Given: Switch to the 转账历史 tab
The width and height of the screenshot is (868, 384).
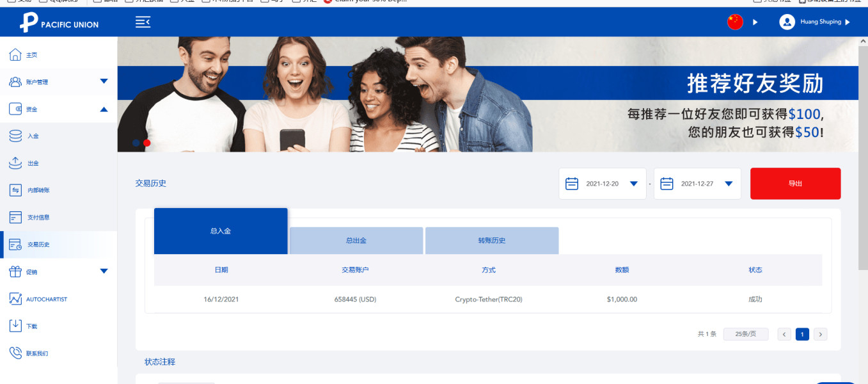Looking at the screenshot, I should (x=492, y=241).
